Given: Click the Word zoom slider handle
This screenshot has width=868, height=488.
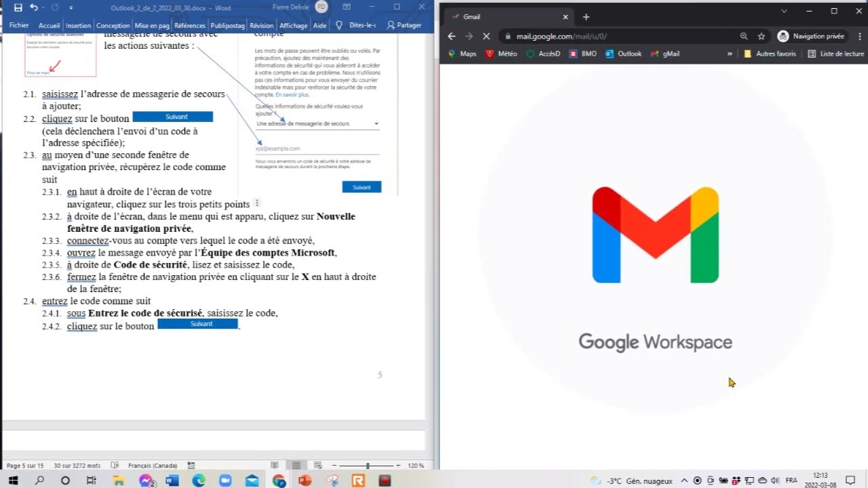Looking at the screenshot, I should click(368, 466).
